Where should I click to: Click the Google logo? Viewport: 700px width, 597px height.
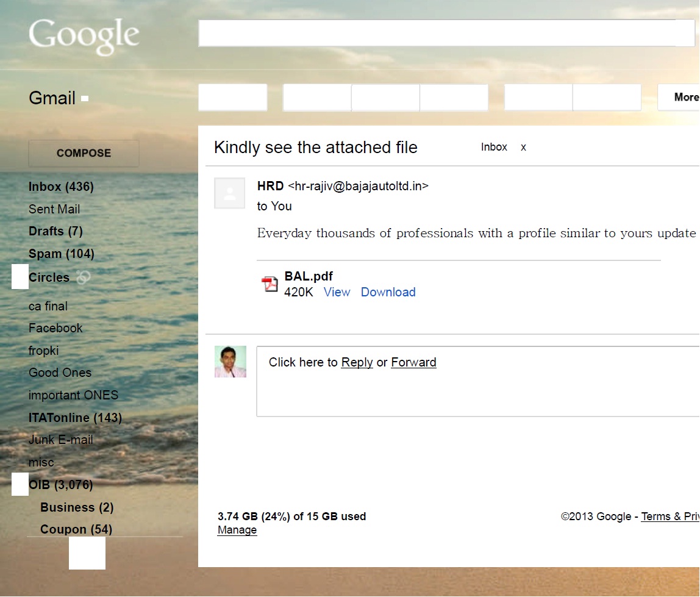point(84,36)
